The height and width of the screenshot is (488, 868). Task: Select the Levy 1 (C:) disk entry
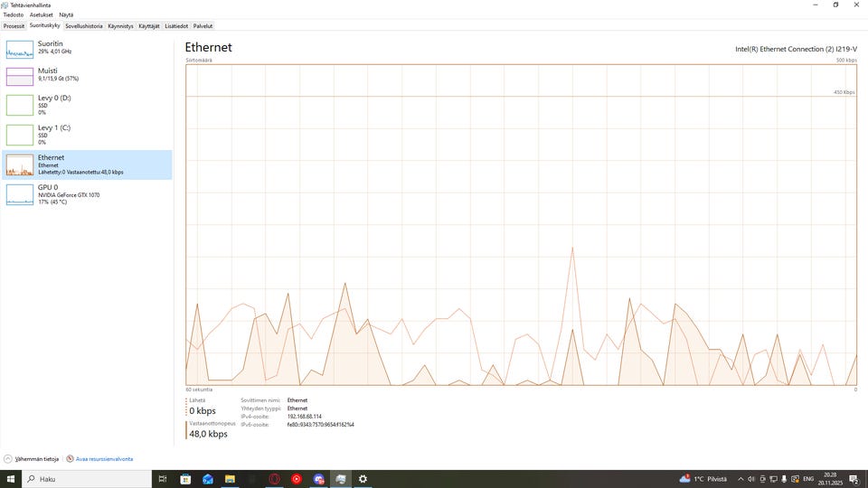pyautogui.click(x=87, y=135)
